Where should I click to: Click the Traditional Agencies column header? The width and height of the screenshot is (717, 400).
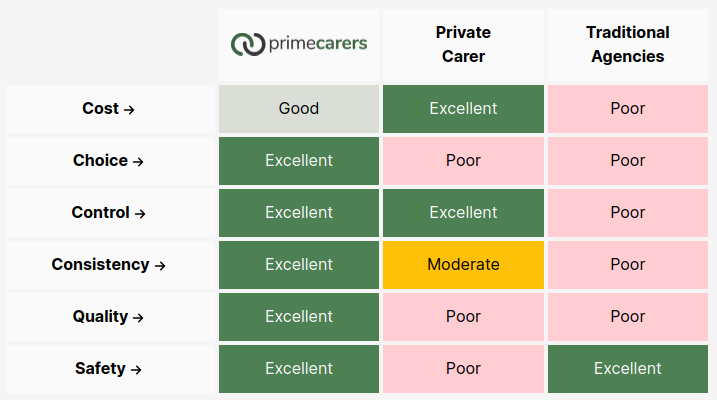[x=627, y=45]
